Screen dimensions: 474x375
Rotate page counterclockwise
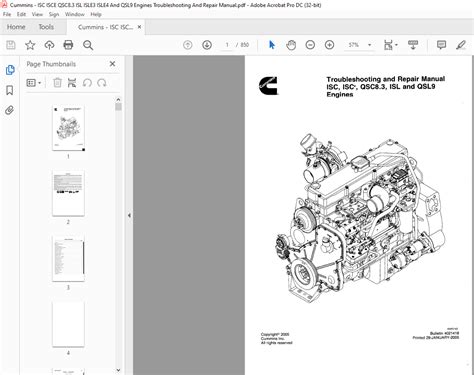(x=87, y=83)
